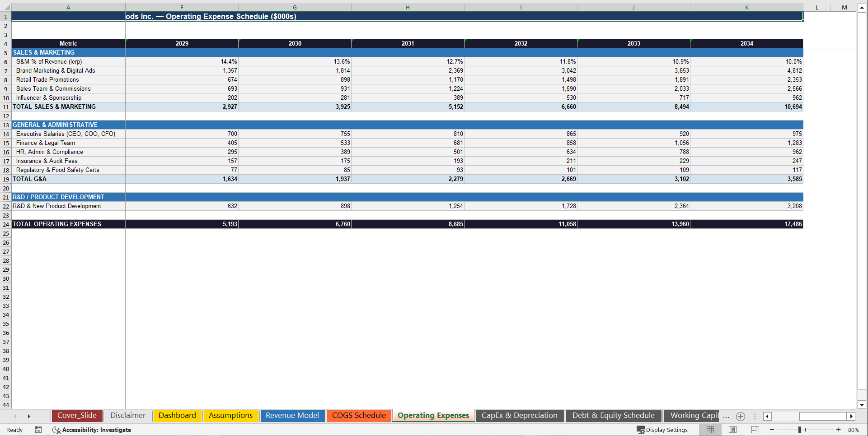Click the Zoom In plus icon

click(839, 430)
